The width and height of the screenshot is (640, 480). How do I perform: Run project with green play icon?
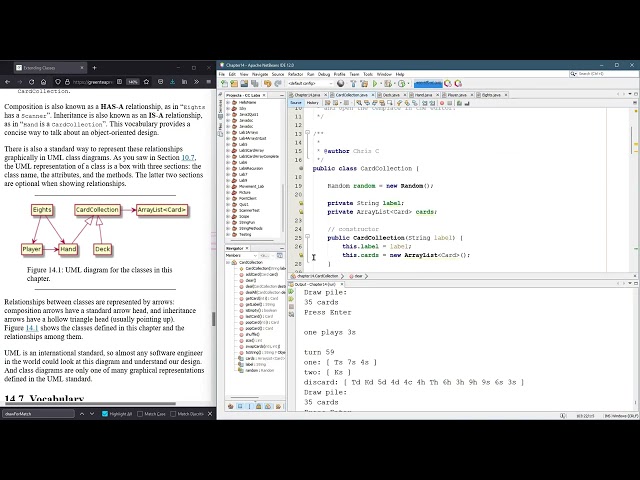click(x=375, y=84)
